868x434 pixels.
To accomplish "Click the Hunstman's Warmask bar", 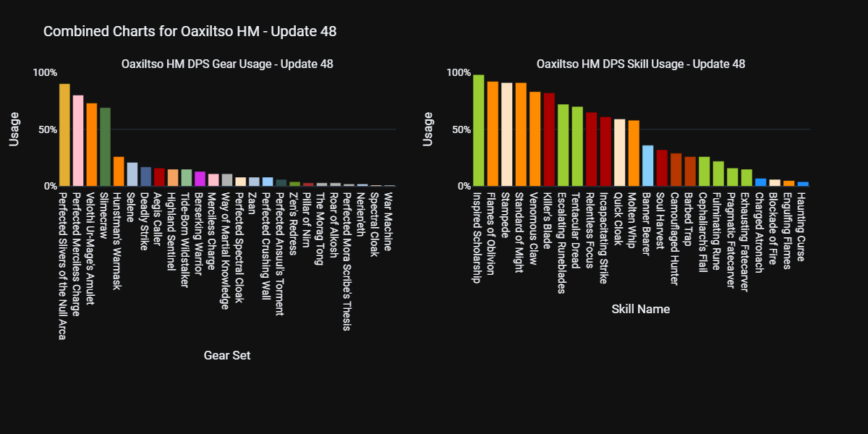I will (x=119, y=171).
